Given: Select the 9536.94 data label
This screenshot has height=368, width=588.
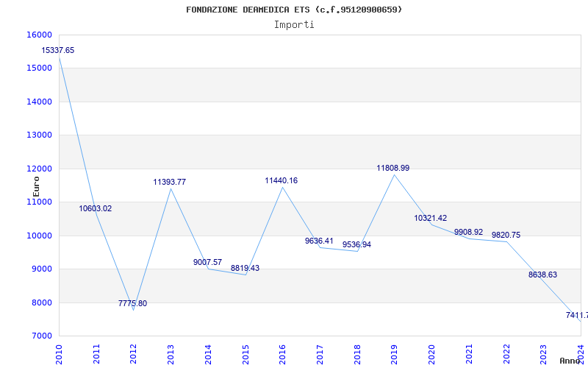Looking at the screenshot, I should coord(356,245).
